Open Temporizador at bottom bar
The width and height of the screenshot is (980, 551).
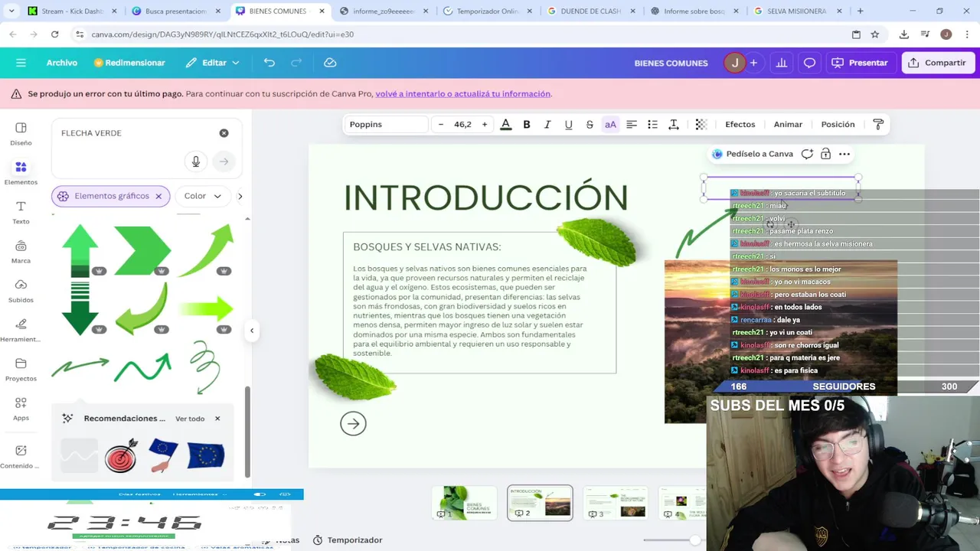[x=347, y=540]
